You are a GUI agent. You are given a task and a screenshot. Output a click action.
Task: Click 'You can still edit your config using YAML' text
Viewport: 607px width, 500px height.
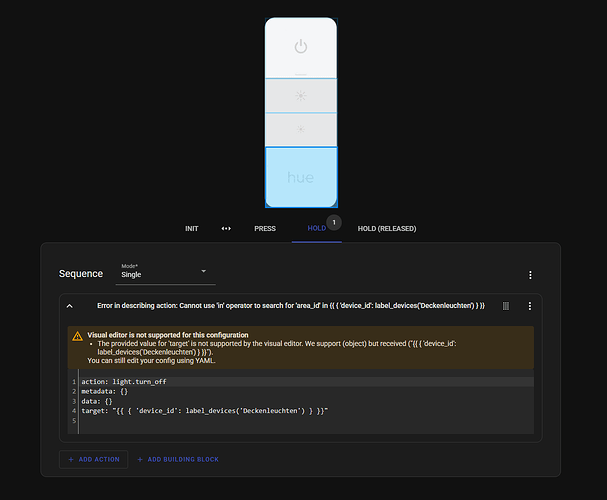tap(151, 361)
